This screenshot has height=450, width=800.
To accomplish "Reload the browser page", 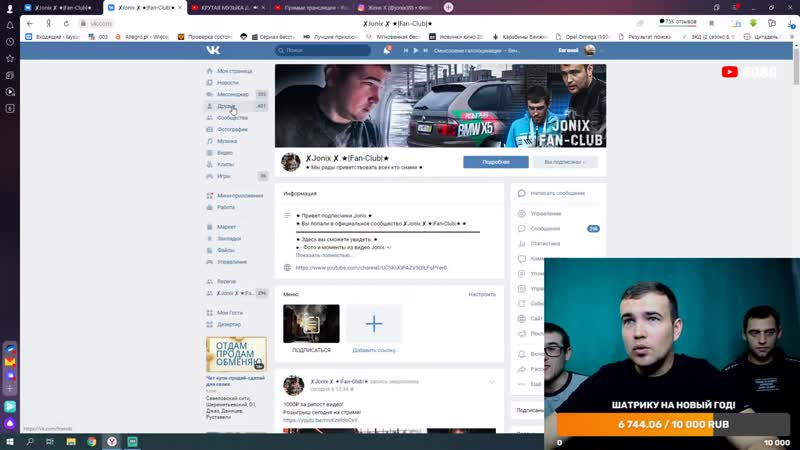I will pyautogui.click(x=66, y=23).
